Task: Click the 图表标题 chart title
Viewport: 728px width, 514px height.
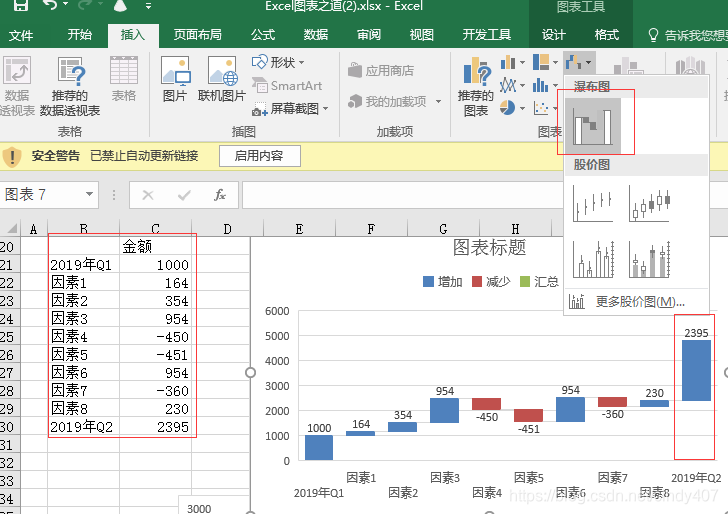Action: pyautogui.click(x=489, y=247)
